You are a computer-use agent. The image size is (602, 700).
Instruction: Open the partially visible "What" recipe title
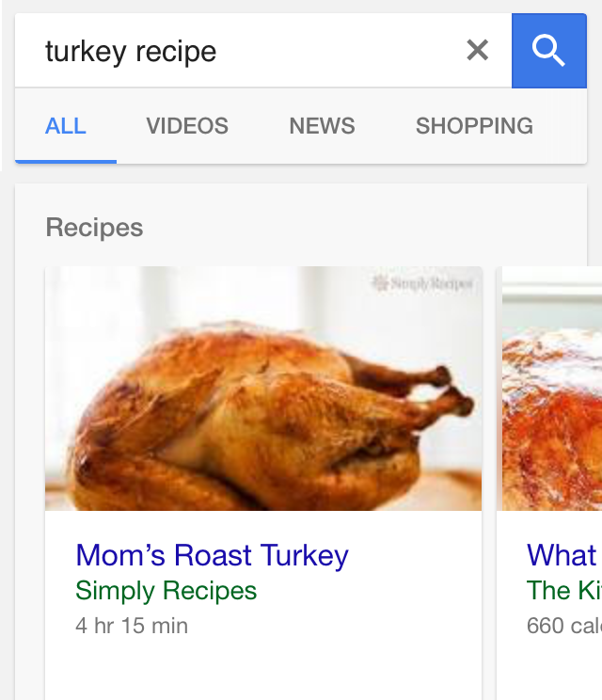pyautogui.click(x=562, y=556)
